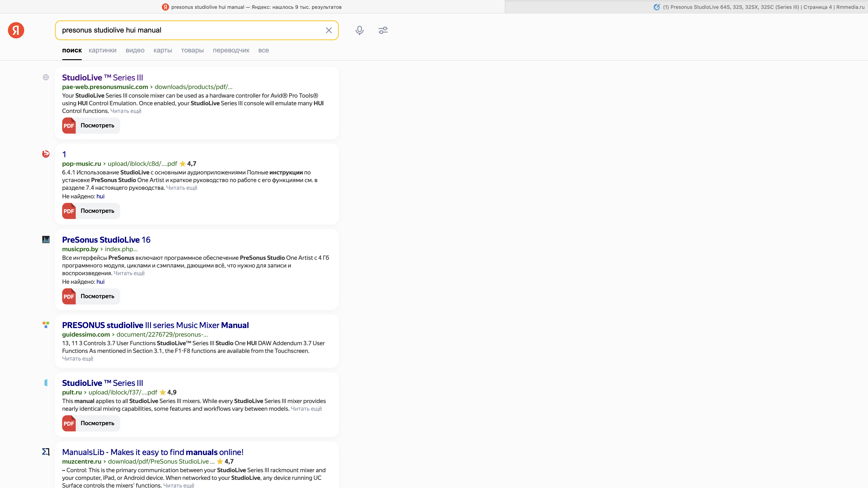Open pult.ru domain link
Screen dimensions: 868x488
[72, 392]
